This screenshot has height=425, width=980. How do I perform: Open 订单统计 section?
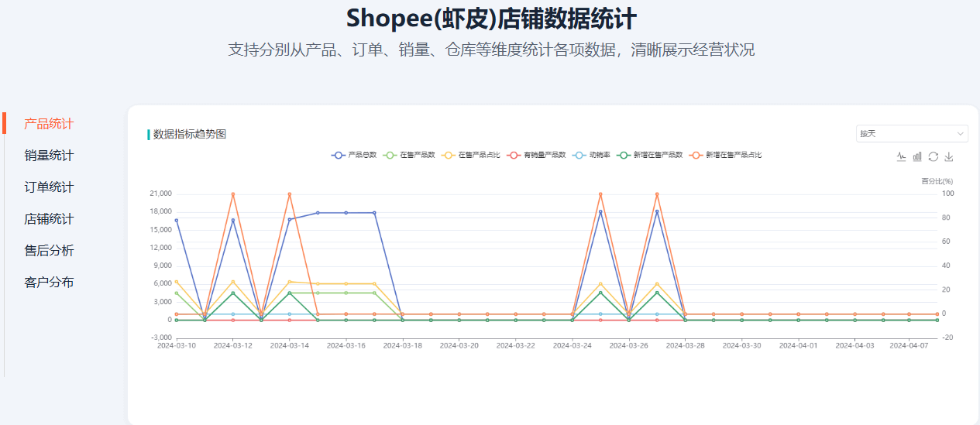[49, 187]
